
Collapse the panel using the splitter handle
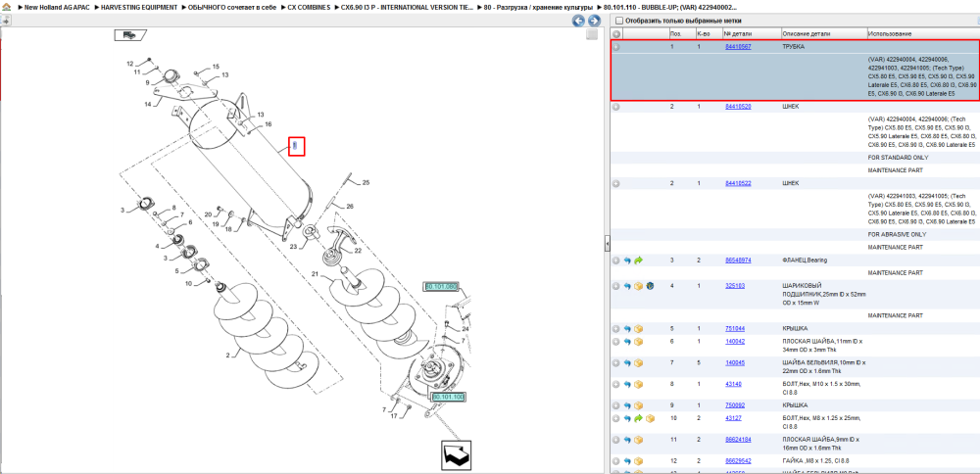click(607, 244)
